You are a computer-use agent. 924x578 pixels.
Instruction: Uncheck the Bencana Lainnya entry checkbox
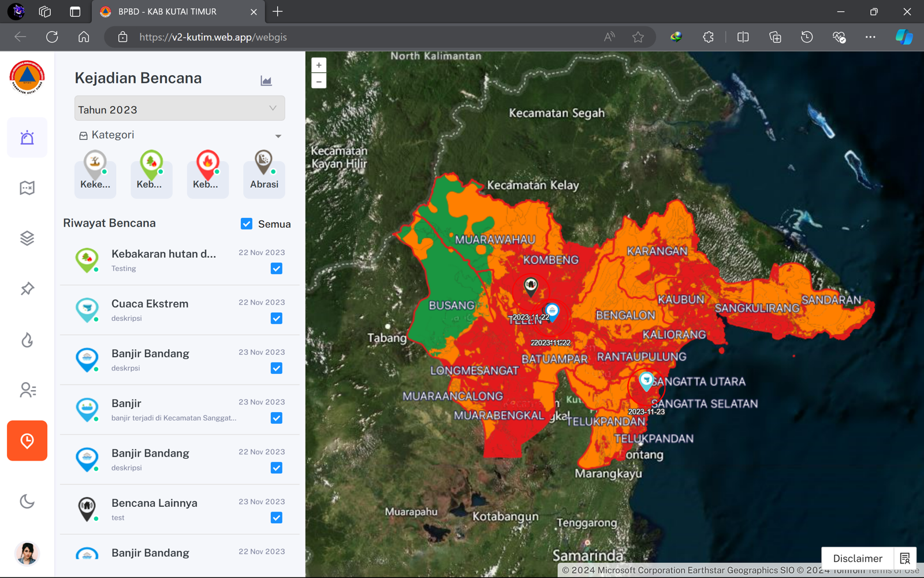click(x=277, y=518)
